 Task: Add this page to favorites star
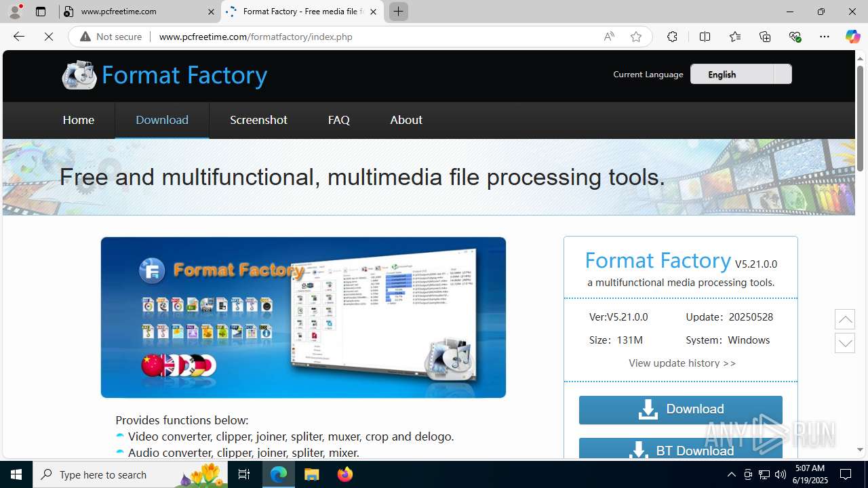[x=635, y=37]
